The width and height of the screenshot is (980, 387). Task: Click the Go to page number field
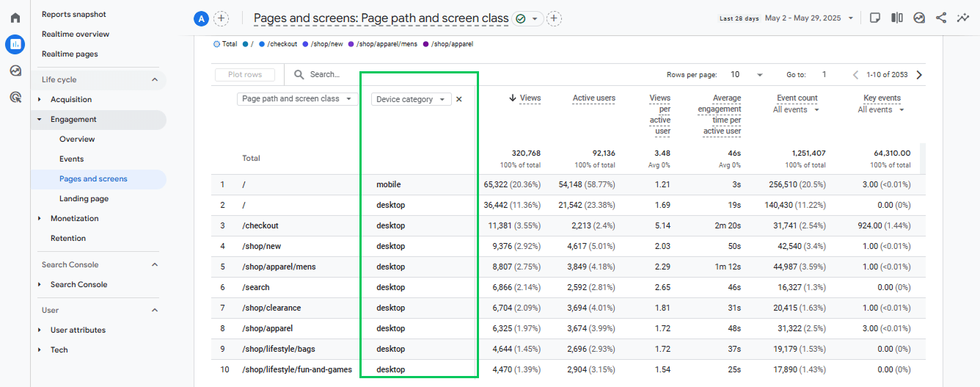[824, 74]
